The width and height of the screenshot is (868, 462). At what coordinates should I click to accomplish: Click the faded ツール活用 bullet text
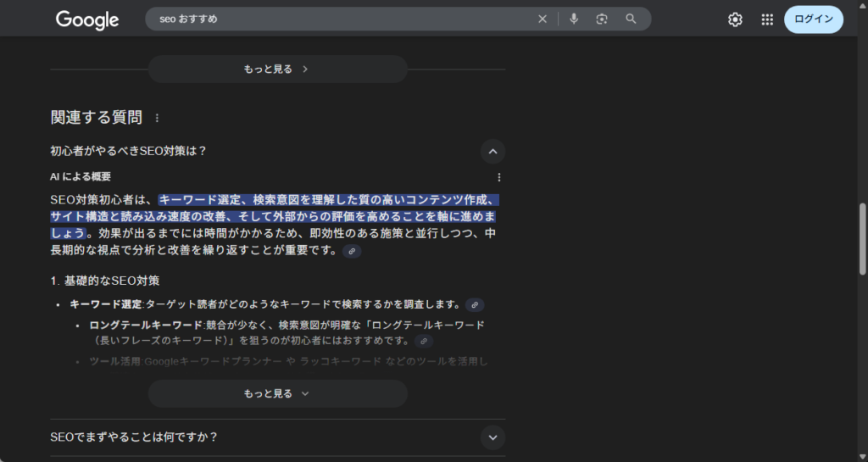(x=115, y=361)
